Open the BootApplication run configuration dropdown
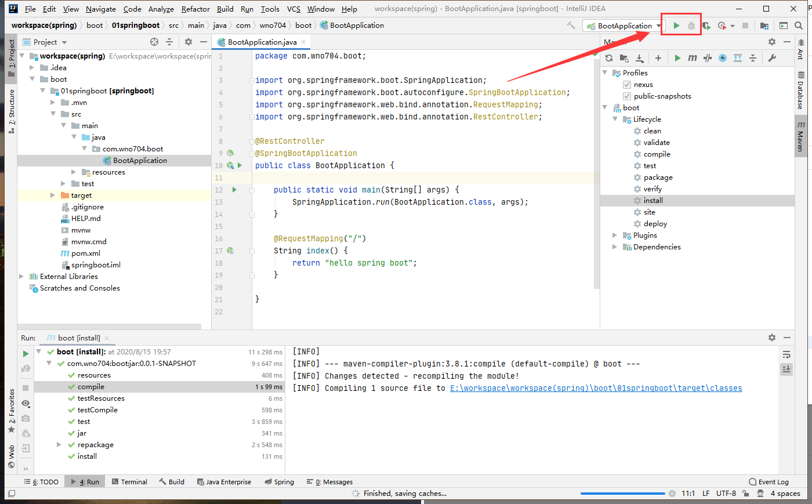This screenshot has width=812, height=504. click(624, 26)
